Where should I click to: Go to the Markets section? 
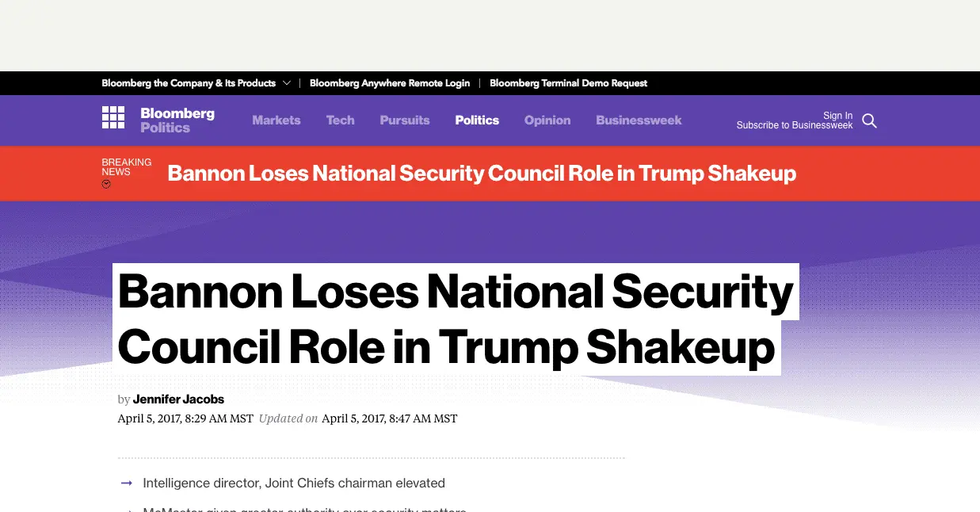(276, 120)
